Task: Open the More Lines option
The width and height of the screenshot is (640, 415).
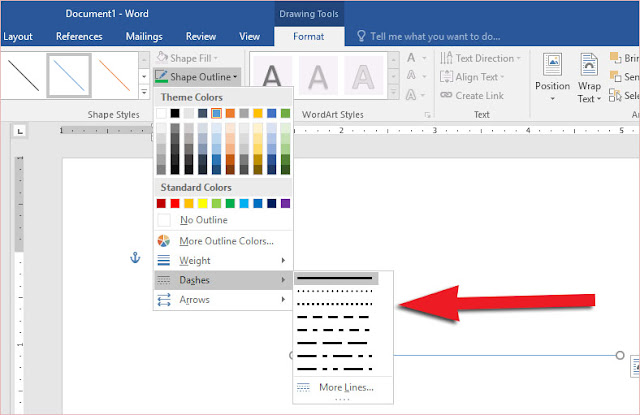Action: coord(343,387)
